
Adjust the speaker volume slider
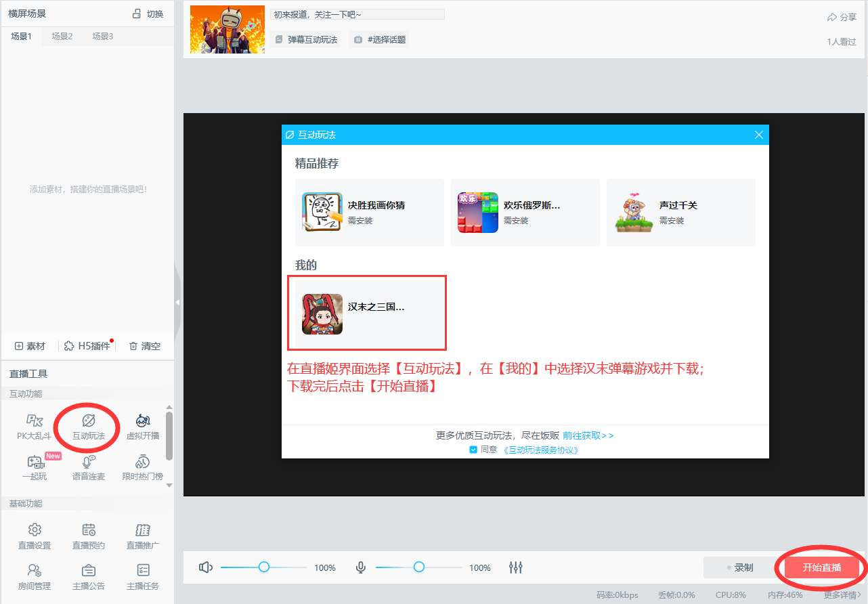264,567
